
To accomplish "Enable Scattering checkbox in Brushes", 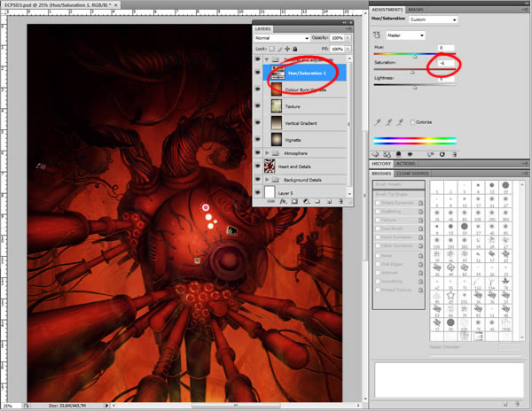I will (x=378, y=212).
